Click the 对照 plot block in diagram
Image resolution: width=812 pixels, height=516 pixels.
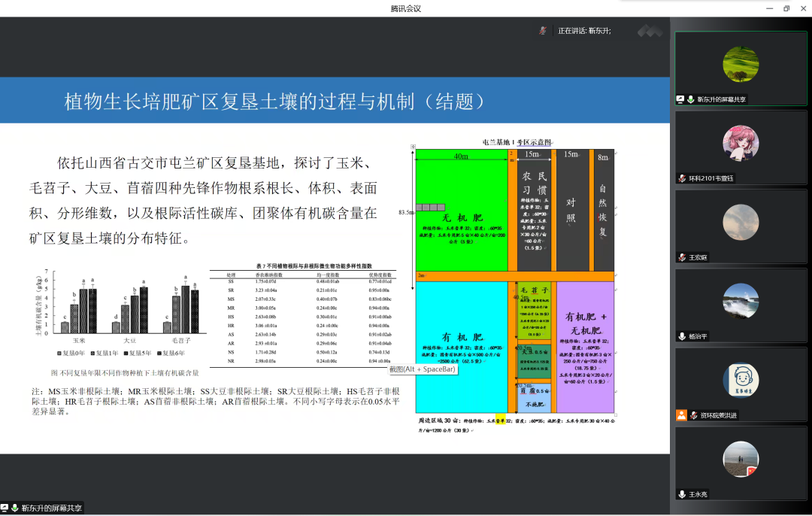[x=572, y=210]
